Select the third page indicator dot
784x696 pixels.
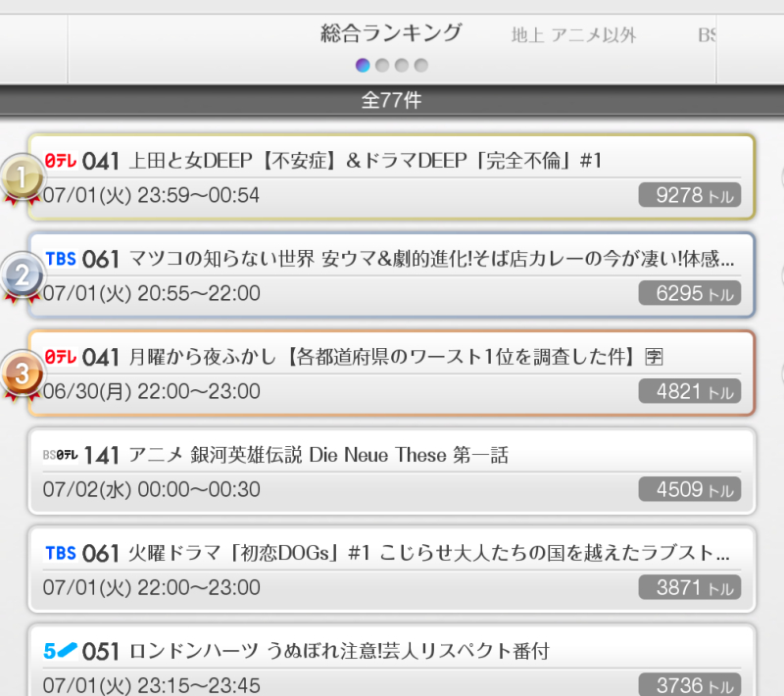click(x=402, y=66)
